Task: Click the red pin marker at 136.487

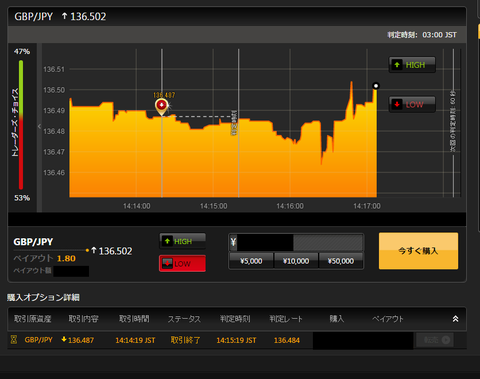Action: [162, 106]
